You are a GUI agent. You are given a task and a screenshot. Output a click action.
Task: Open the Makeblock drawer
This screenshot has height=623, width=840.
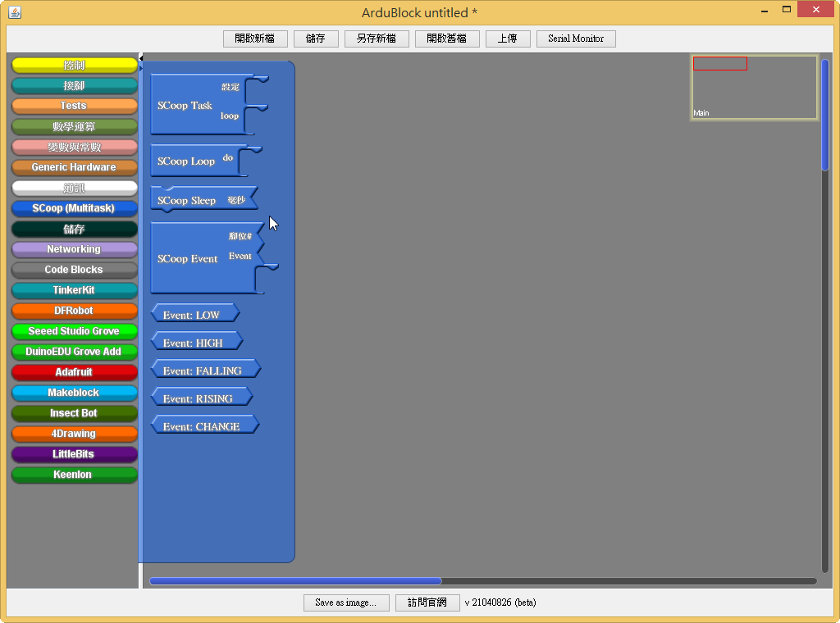click(x=75, y=393)
